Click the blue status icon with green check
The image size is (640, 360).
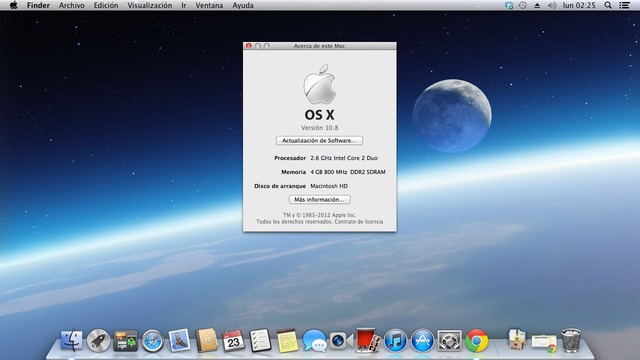coord(509,5)
